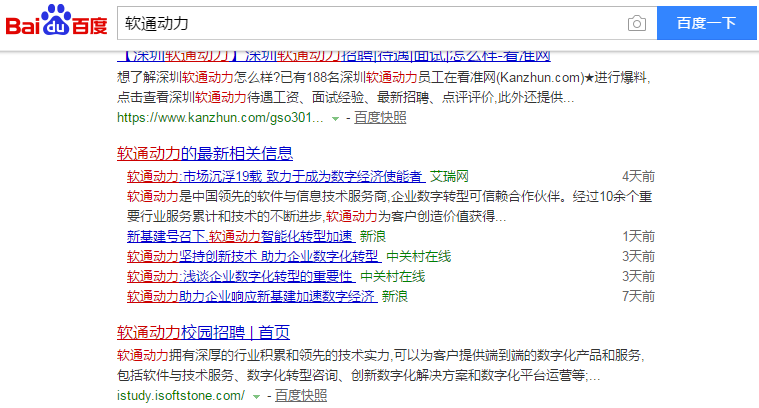Image resolution: width=759 pixels, height=408 pixels.
Task: Open 深圳软通动力招聘 看准网 result title
Action: 334,56
